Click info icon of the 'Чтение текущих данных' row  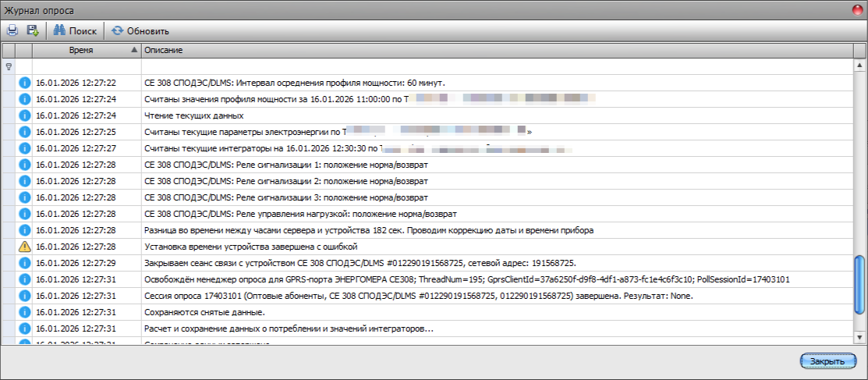tap(24, 115)
